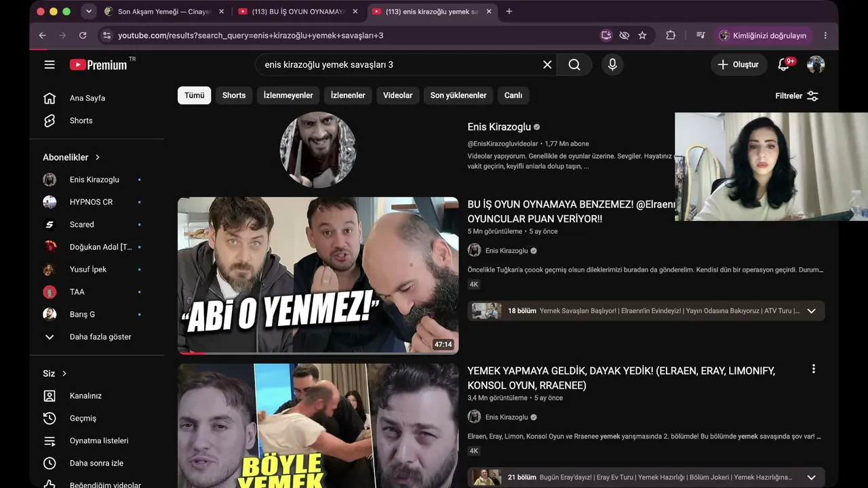Image resolution: width=868 pixels, height=488 pixels.
Task: Switch to the Son Akşam Yemeği browser tab
Action: pos(163,12)
